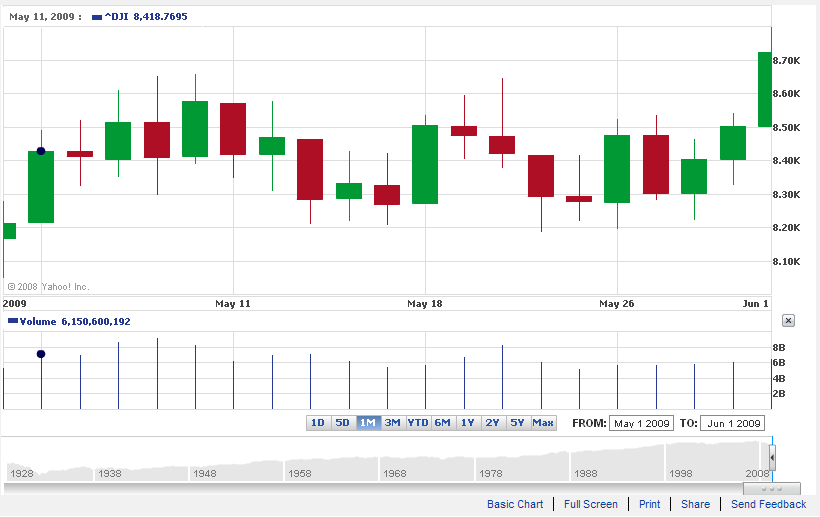This screenshot has width=820, height=517.
Task: Switch chart to 3M range
Action: [392, 423]
